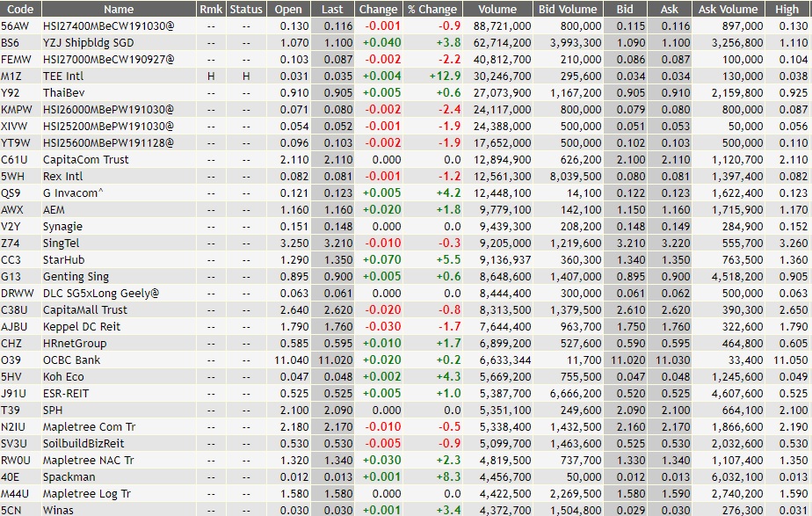
Task: Click the Genting Sing stock name
Action: [76, 277]
